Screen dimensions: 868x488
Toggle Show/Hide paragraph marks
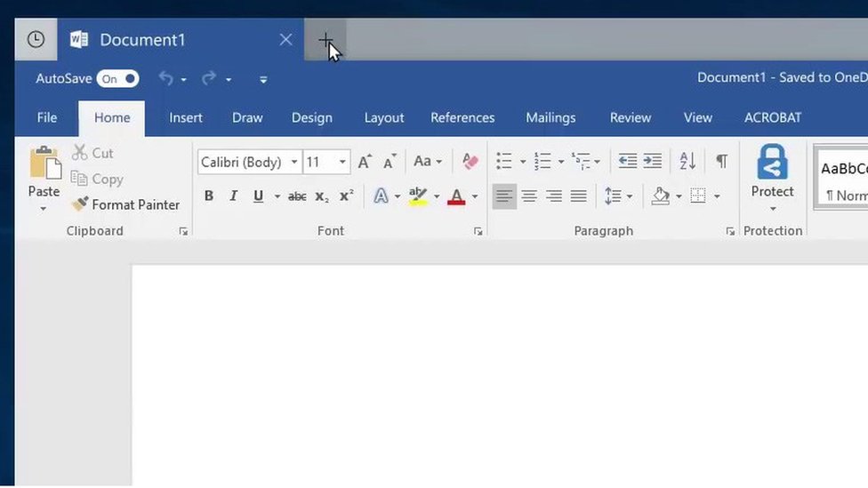(x=722, y=162)
